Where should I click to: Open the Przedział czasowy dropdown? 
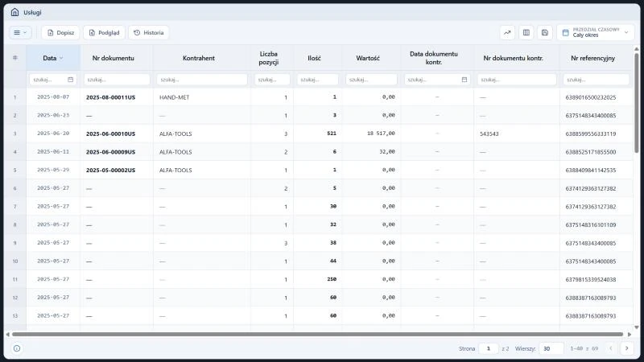pos(596,32)
